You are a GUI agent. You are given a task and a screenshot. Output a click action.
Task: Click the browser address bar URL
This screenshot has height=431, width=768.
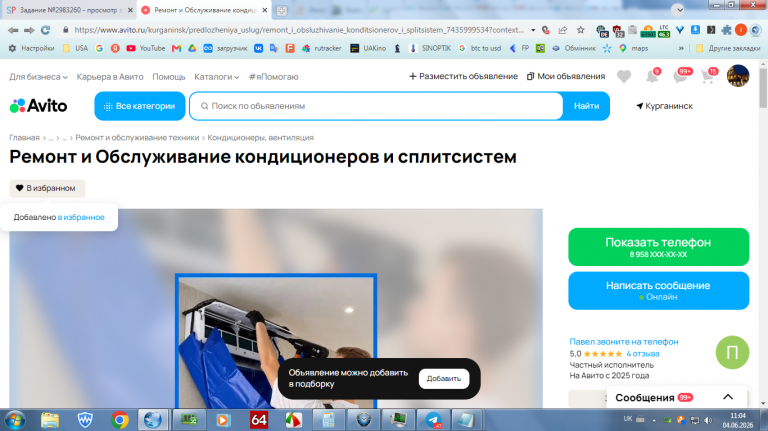[x=299, y=30]
